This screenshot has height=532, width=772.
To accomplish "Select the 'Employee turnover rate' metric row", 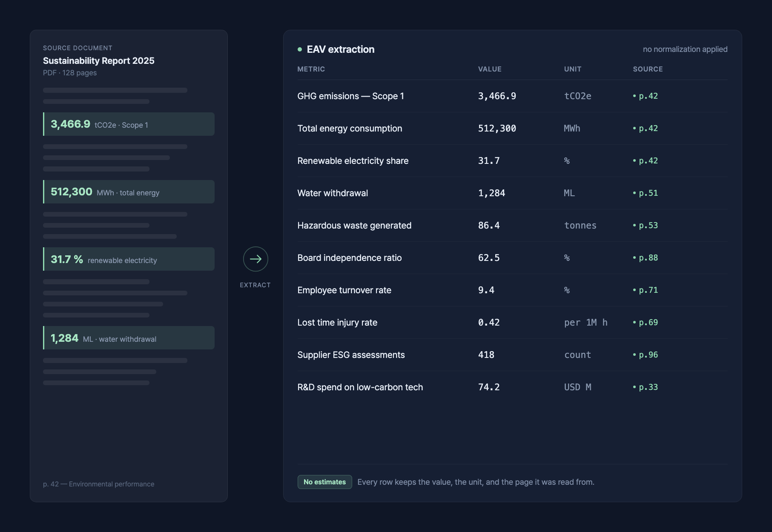I will coord(512,290).
